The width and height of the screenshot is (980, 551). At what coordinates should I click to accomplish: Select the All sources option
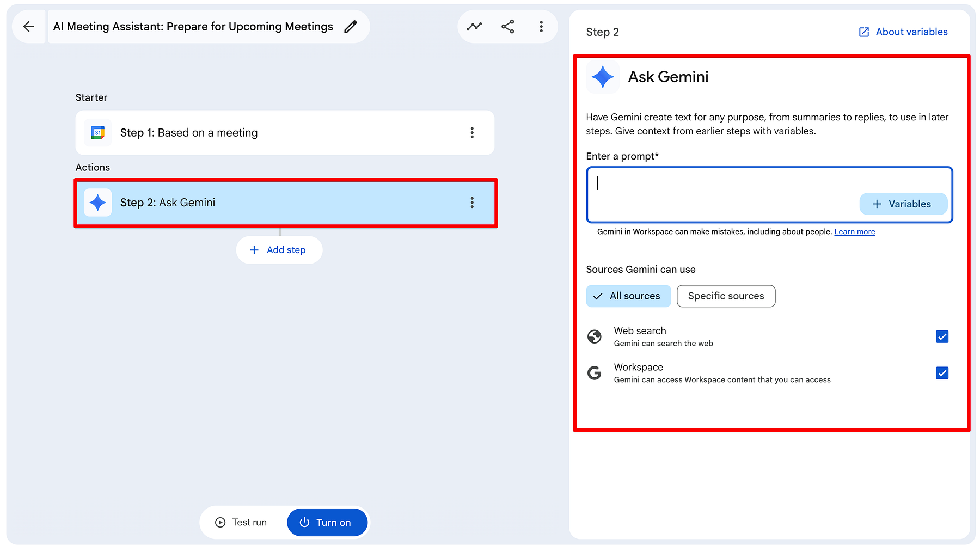(x=628, y=296)
